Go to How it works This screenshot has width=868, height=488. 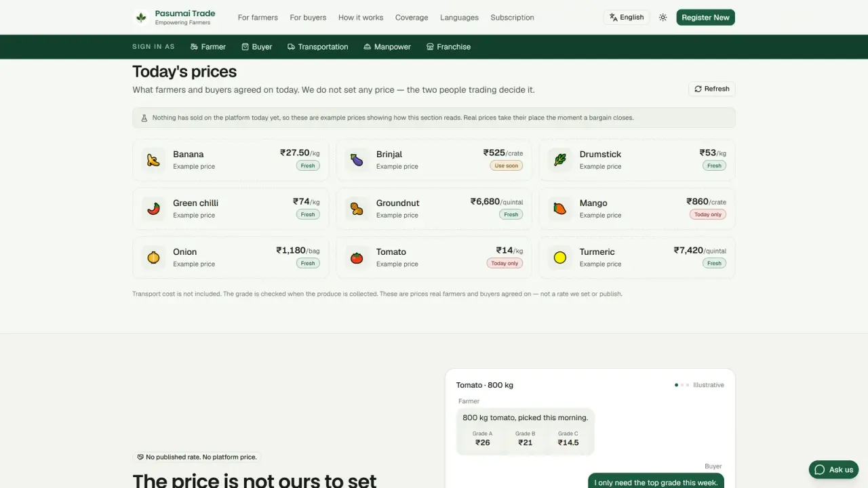coord(361,18)
